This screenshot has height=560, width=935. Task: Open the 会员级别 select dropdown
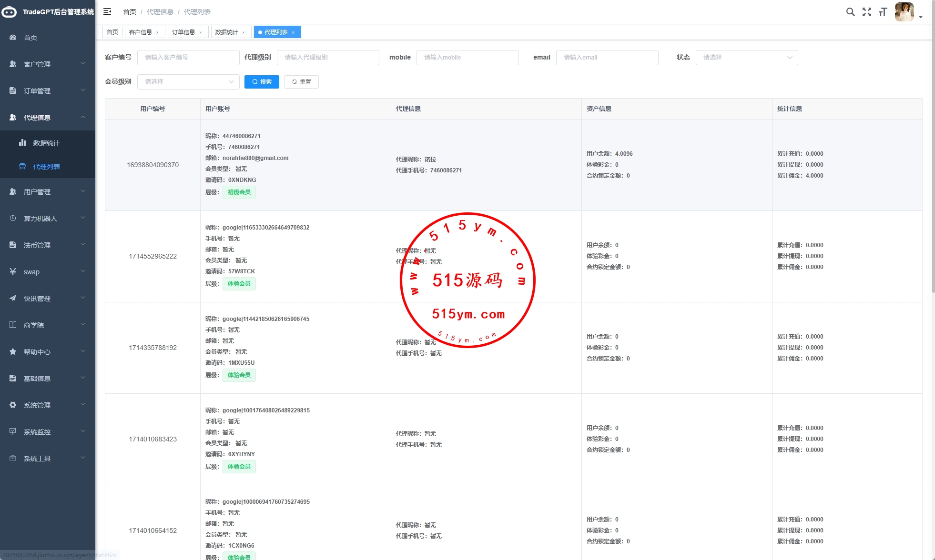(188, 81)
